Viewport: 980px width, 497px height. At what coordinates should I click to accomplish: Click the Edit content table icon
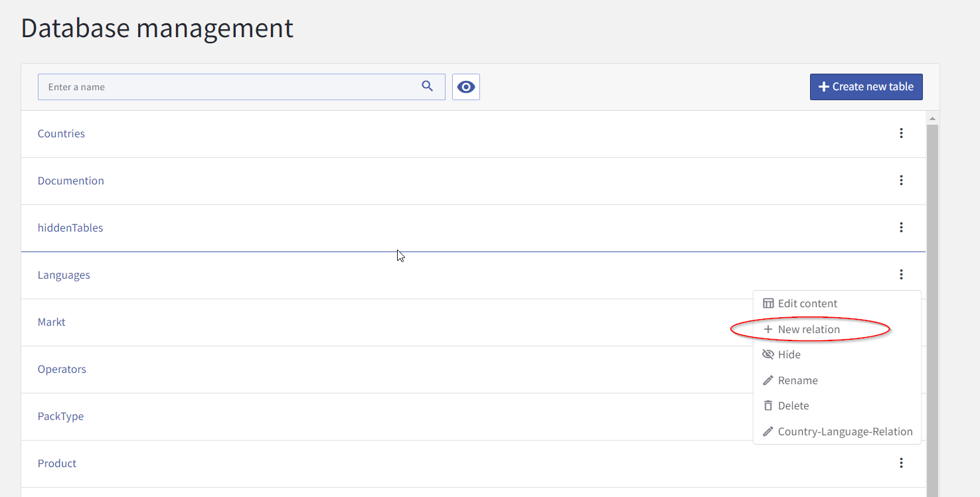coord(768,303)
